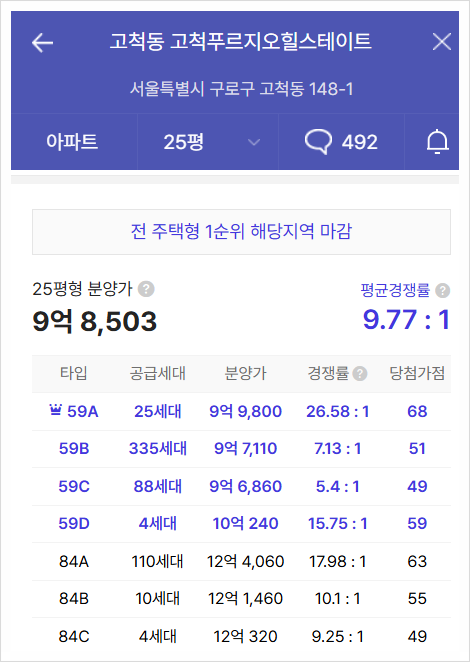Click 110세대 in the 84A row
The image size is (470, 662).
(x=158, y=562)
